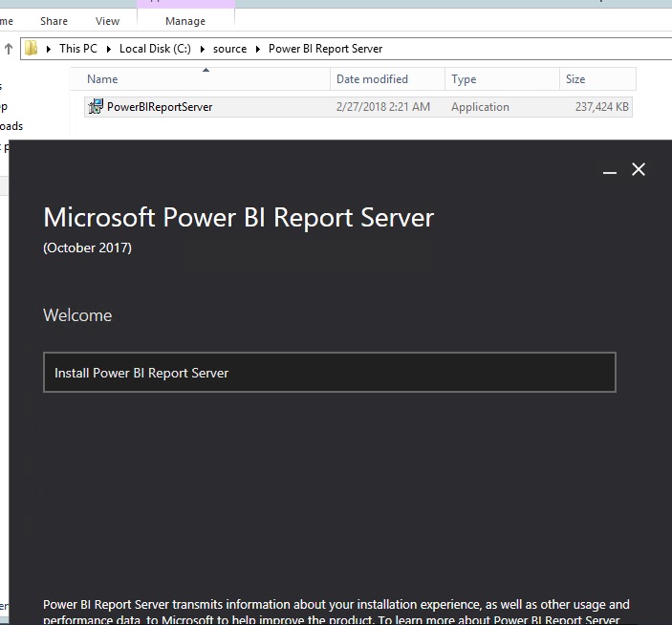Click Application type cell

click(x=480, y=107)
